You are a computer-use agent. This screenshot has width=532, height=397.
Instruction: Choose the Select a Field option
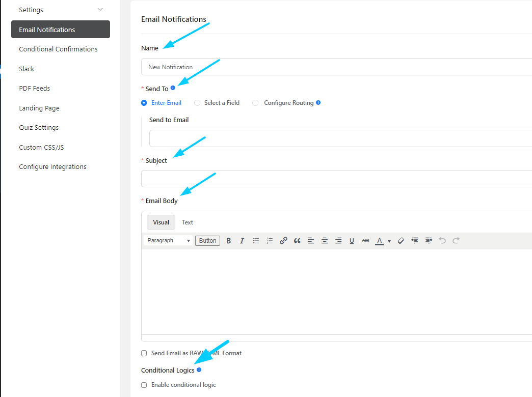pyautogui.click(x=197, y=102)
